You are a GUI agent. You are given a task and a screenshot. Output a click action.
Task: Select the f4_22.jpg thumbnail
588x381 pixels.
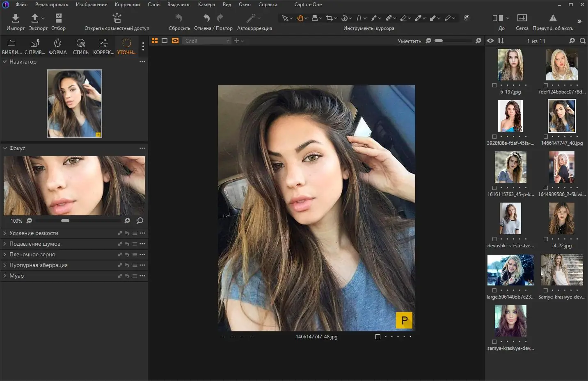561,218
